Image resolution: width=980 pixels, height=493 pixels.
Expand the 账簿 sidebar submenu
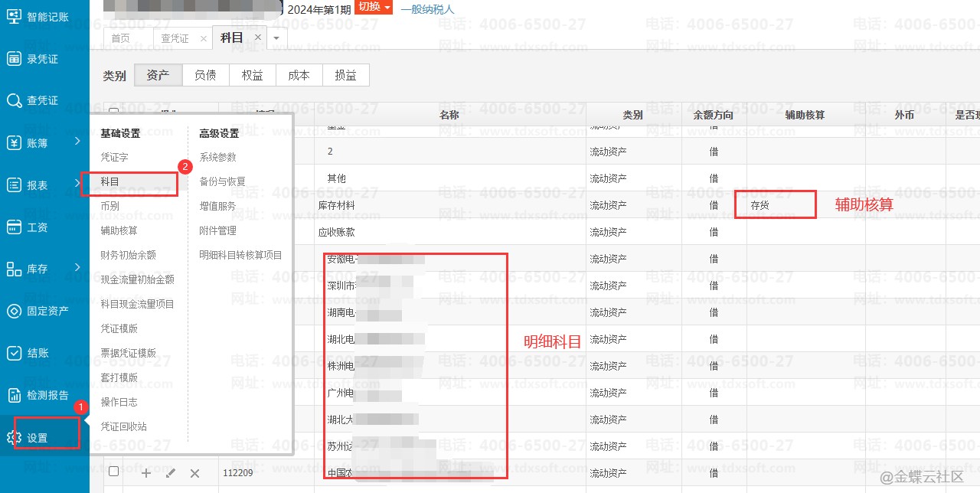(77, 142)
